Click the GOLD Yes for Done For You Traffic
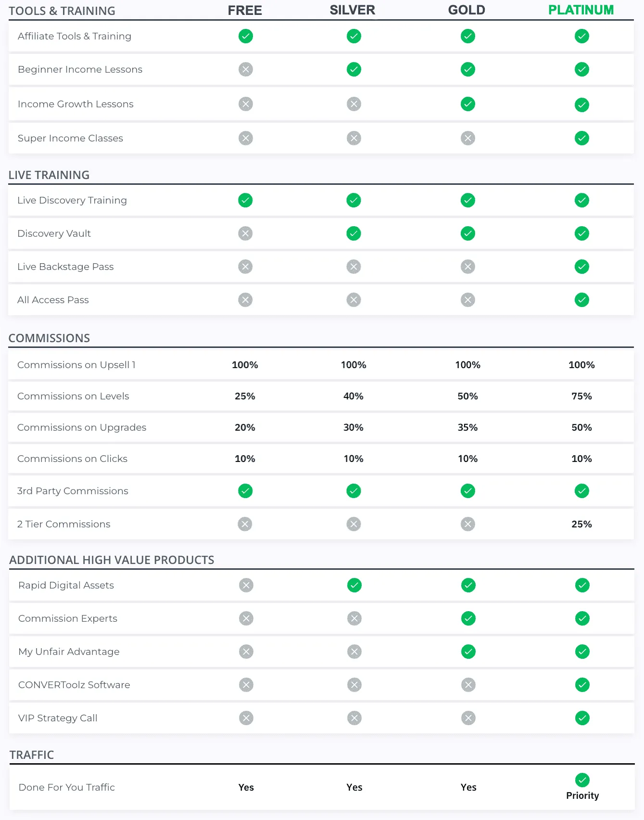Image resolution: width=644 pixels, height=820 pixels. click(468, 787)
